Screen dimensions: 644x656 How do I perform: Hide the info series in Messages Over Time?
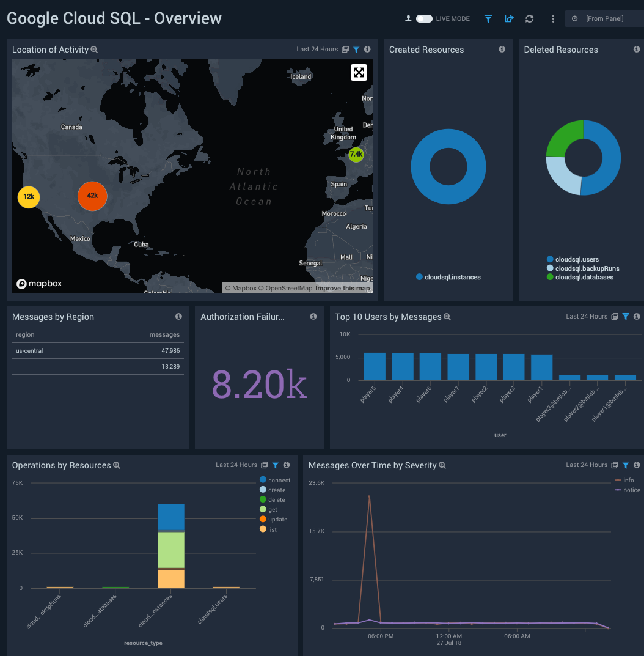[628, 481]
